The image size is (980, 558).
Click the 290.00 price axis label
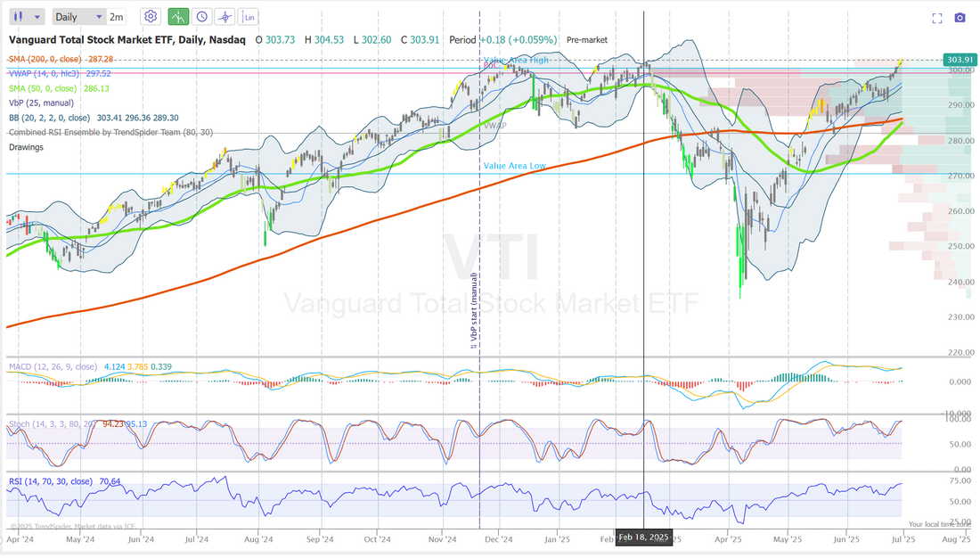click(960, 105)
